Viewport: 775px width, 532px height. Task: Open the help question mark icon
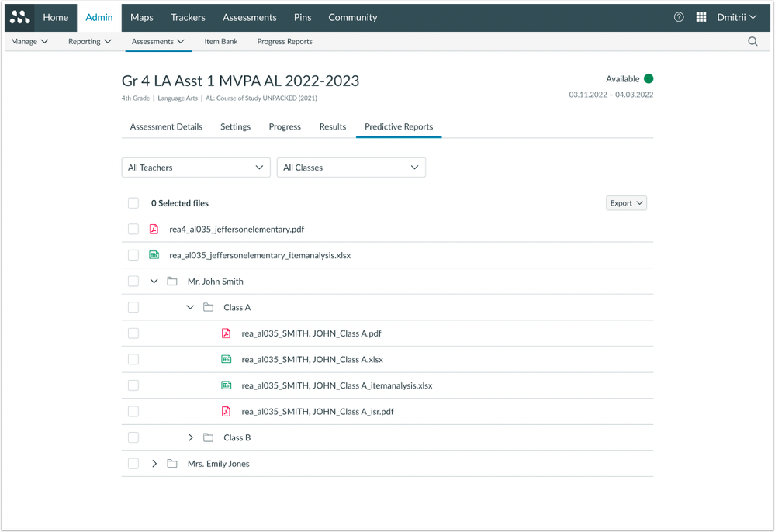679,17
